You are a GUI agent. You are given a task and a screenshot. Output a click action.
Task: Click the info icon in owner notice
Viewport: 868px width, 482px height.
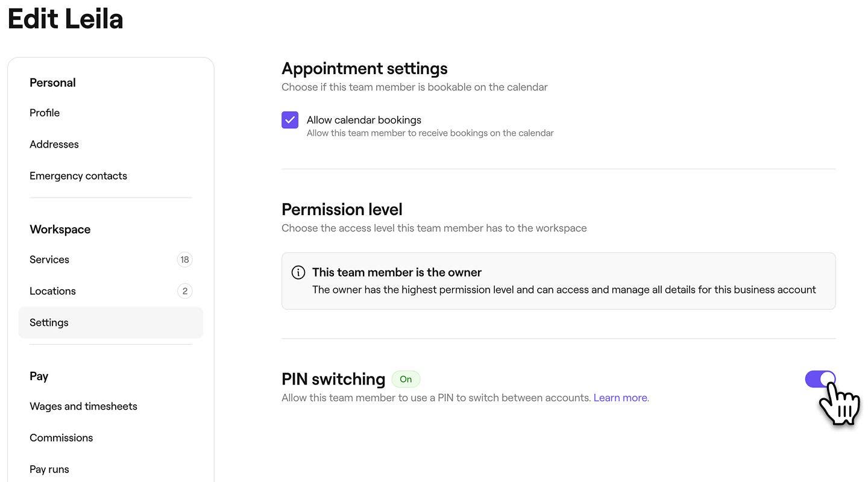pyautogui.click(x=298, y=272)
